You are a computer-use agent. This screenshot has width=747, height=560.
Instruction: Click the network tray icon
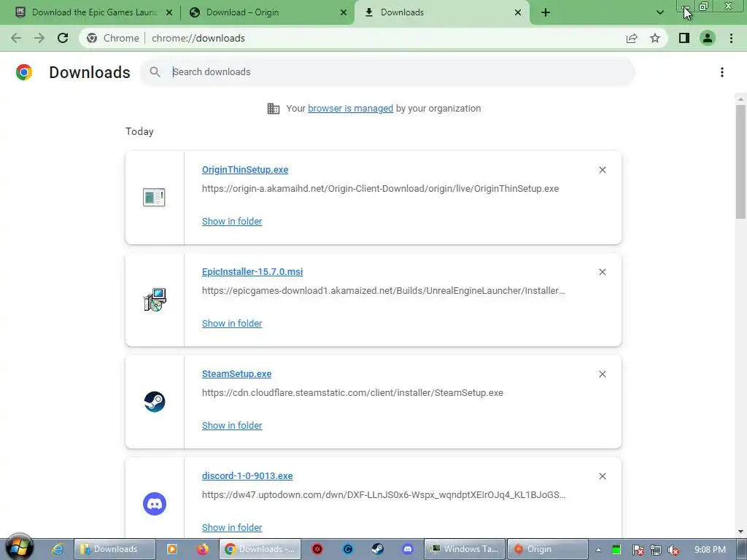(x=656, y=550)
